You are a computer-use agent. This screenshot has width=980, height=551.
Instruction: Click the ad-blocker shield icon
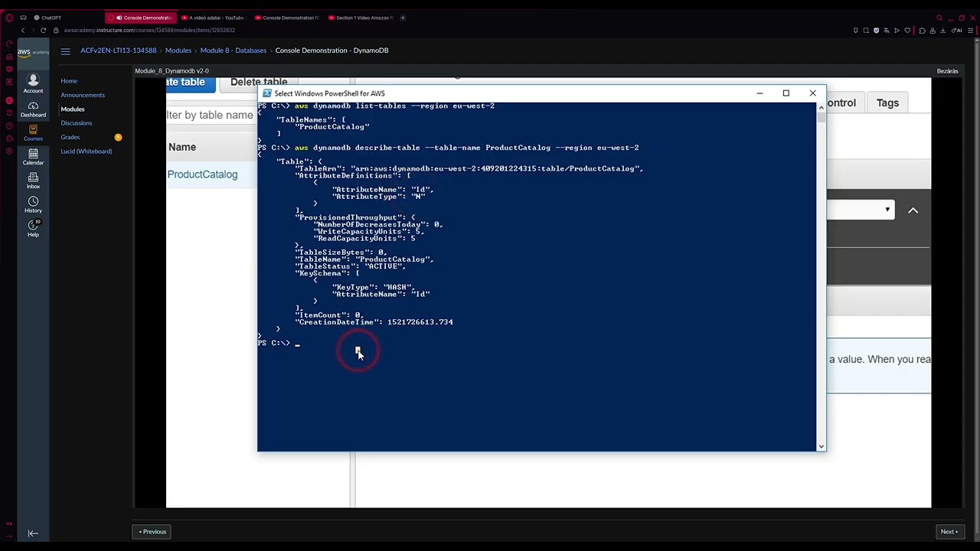pos(877,31)
